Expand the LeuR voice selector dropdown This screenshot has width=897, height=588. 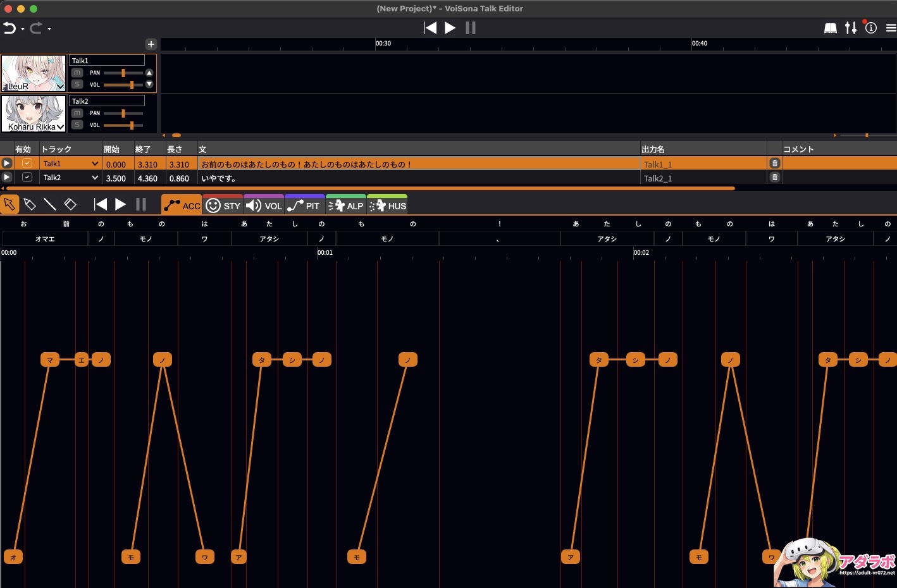(x=60, y=86)
